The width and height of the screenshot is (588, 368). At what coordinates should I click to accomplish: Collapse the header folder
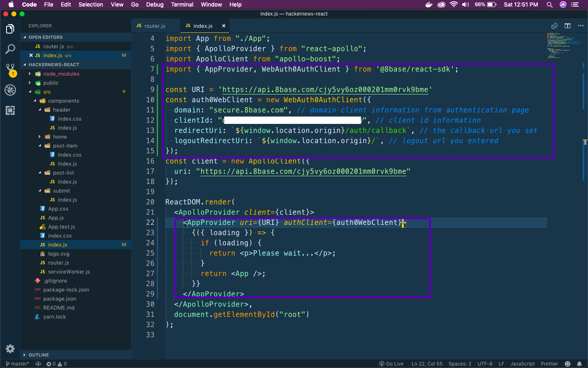pyautogui.click(x=76, y=110)
